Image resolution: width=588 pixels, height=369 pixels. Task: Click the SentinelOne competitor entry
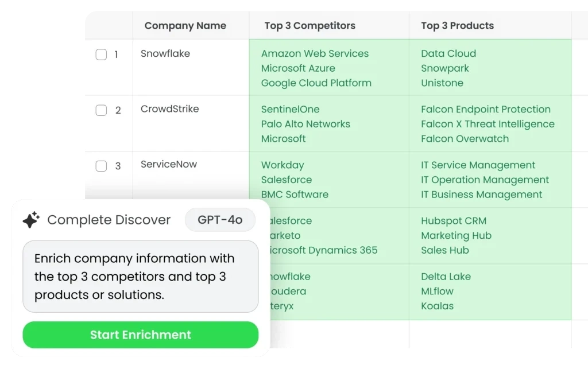(x=290, y=109)
